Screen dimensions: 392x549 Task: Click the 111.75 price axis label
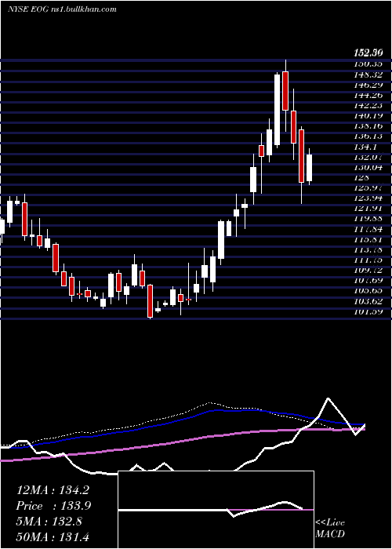[x=368, y=260]
